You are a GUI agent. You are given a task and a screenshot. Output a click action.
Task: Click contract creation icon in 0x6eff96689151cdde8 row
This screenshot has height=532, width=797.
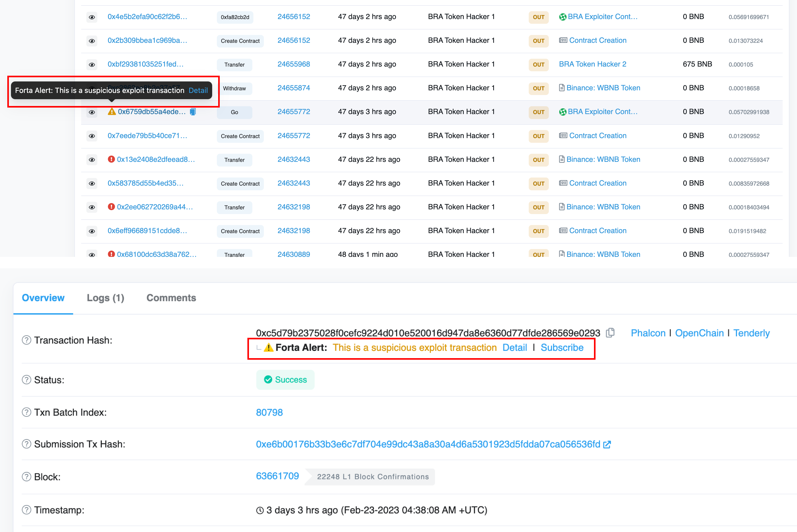563,231
